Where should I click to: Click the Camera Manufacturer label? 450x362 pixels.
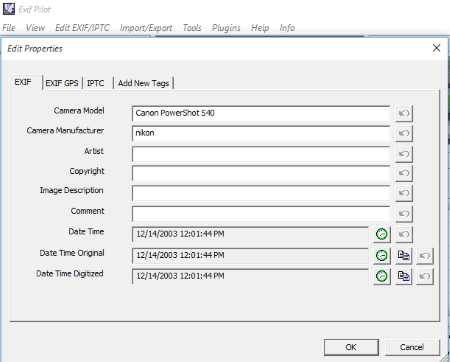65,130
